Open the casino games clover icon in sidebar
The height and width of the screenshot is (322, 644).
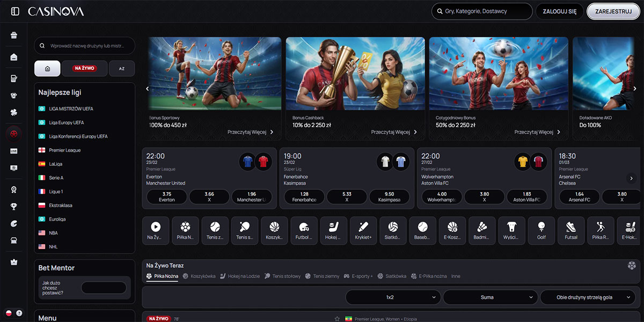coord(14,112)
